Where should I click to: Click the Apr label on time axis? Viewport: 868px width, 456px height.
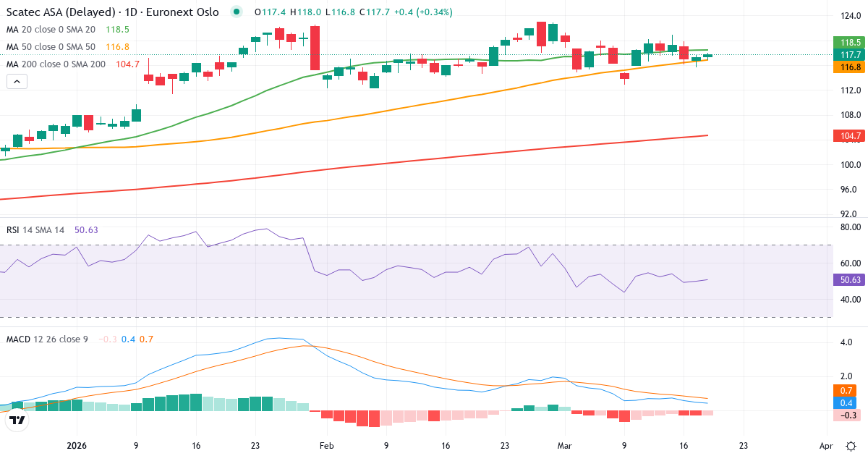point(826,446)
